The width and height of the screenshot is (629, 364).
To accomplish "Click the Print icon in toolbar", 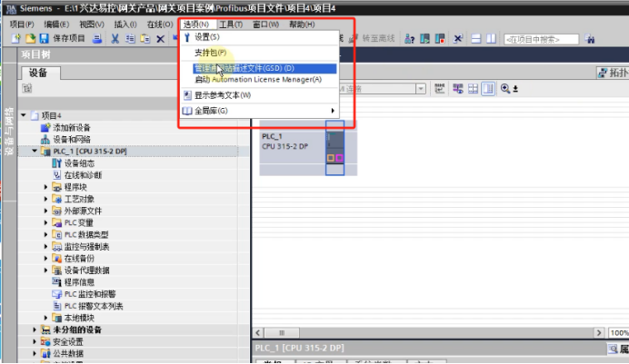I will coord(96,39).
